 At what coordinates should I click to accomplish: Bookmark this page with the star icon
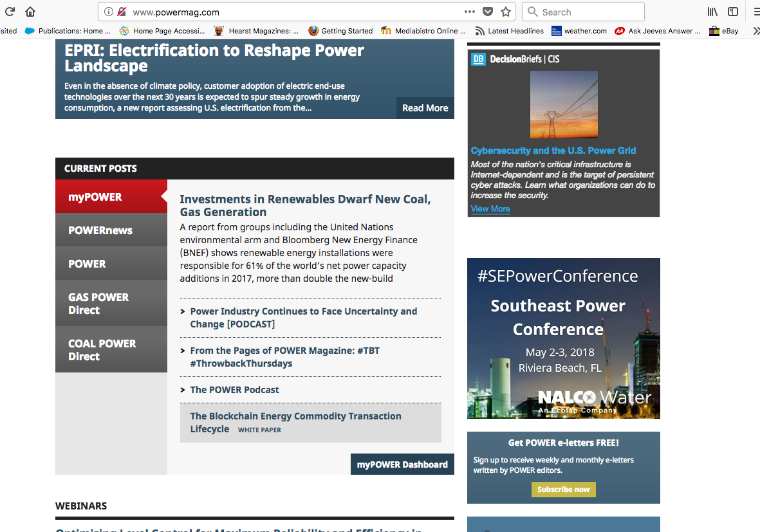pos(506,12)
